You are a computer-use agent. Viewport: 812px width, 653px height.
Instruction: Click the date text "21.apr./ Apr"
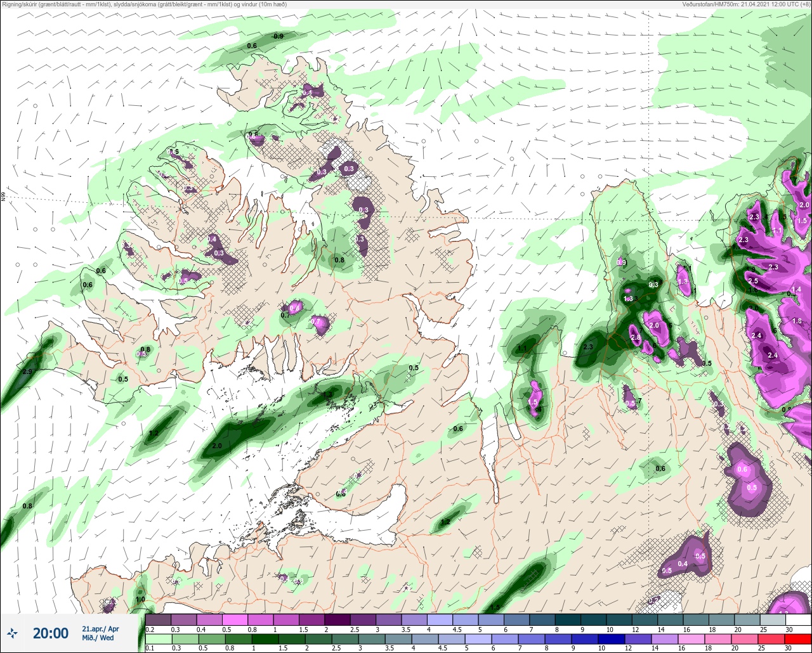[100, 629]
